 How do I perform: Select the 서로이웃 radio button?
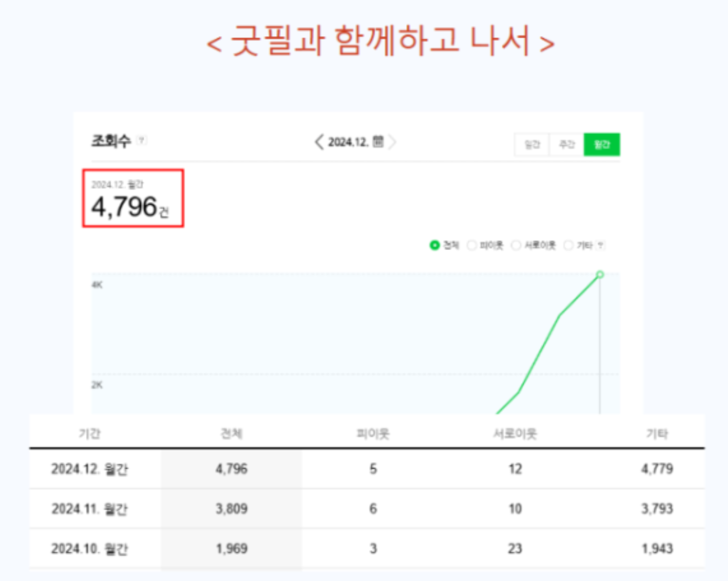pyautogui.click(x=516, y=245)
